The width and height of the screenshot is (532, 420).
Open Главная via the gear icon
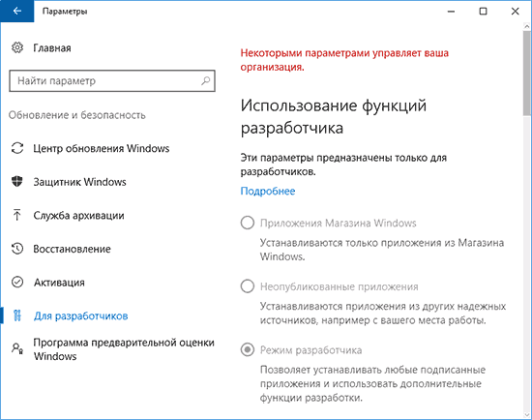pos(17,47)
